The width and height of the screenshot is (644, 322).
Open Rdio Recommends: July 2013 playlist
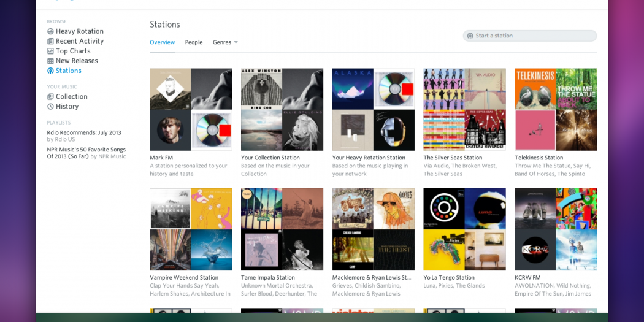click(x=84, y=132)
